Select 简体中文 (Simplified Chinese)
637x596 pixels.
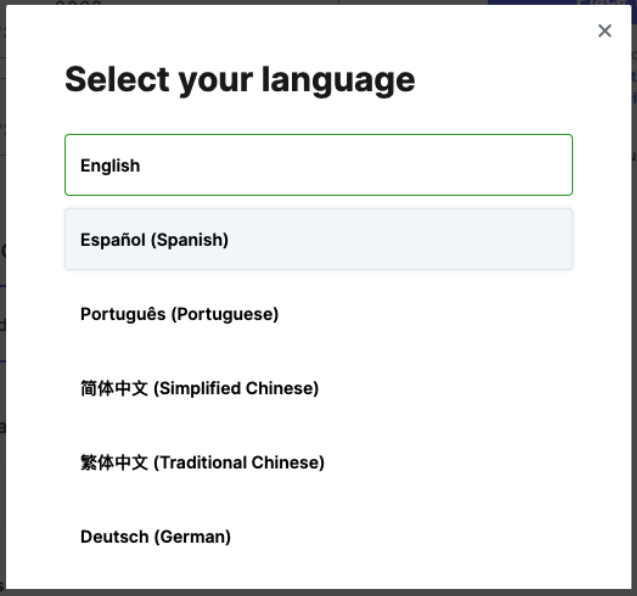tap(318, 388)
